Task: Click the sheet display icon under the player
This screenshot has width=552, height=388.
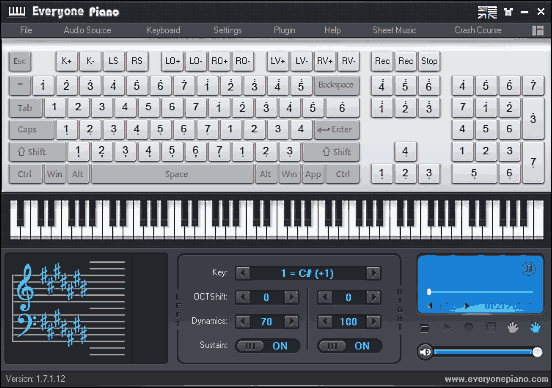Action: [x=491, y=327]
